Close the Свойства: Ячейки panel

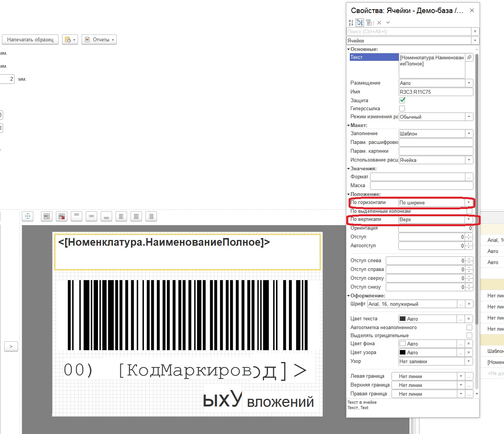pyautogui.click(x=472, y=11)
